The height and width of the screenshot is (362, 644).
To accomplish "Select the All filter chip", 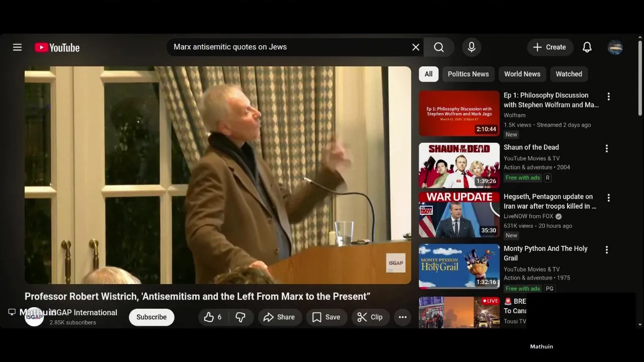I will tap(428, 74).
